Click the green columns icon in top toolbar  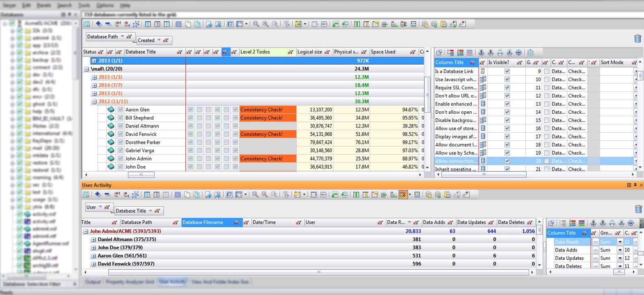(x=357, y=24)
